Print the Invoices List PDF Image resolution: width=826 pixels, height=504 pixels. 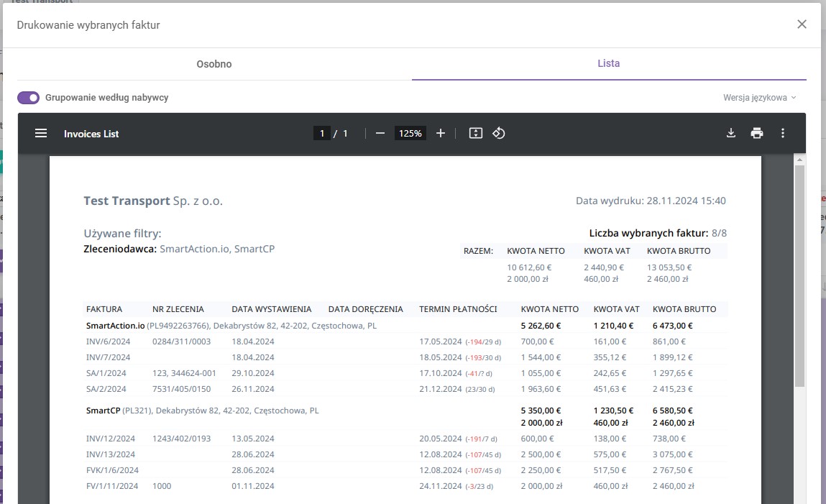coord(757,133)
